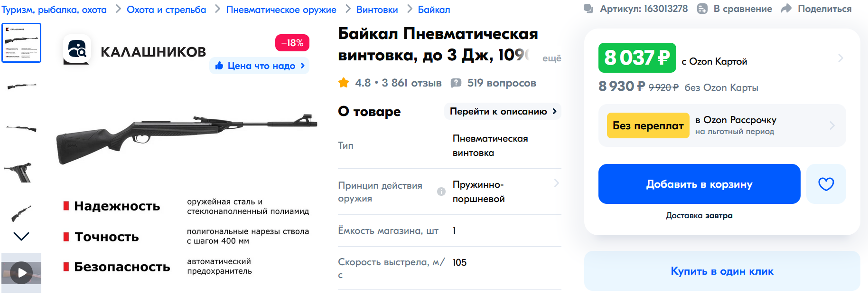The height and width of the screenshot is (298, 868).
Task: Click the info icon beside Принцип действия оружия
Action: pyautogui.click(x=441, y=192)
